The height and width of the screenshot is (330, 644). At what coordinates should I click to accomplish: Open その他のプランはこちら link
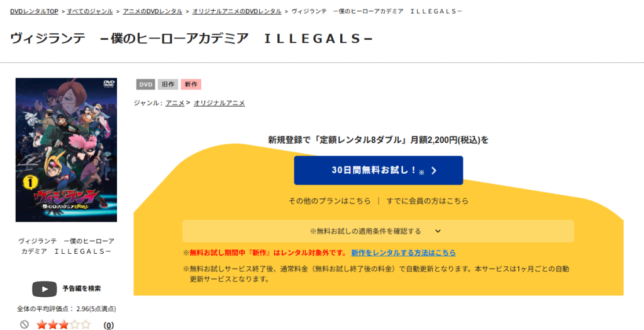point(330,201)
